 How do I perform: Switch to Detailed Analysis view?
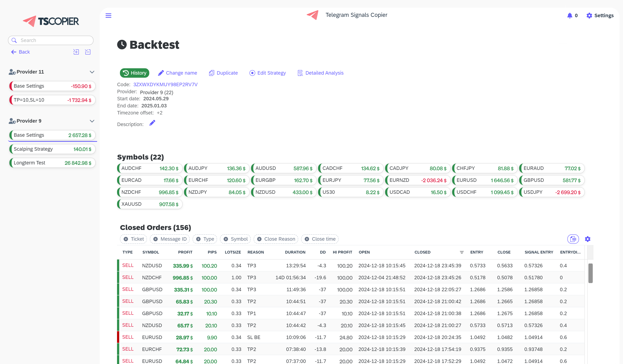320,73
